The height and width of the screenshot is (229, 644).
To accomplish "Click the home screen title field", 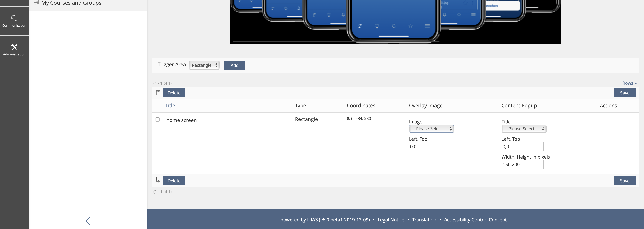I will (x=198, y=120).
